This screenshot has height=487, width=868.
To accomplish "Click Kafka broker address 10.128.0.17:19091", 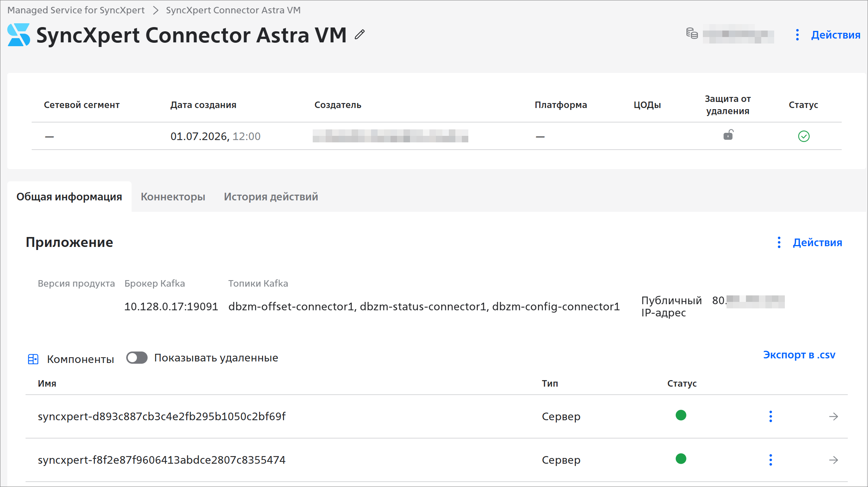I will point(171,306).
